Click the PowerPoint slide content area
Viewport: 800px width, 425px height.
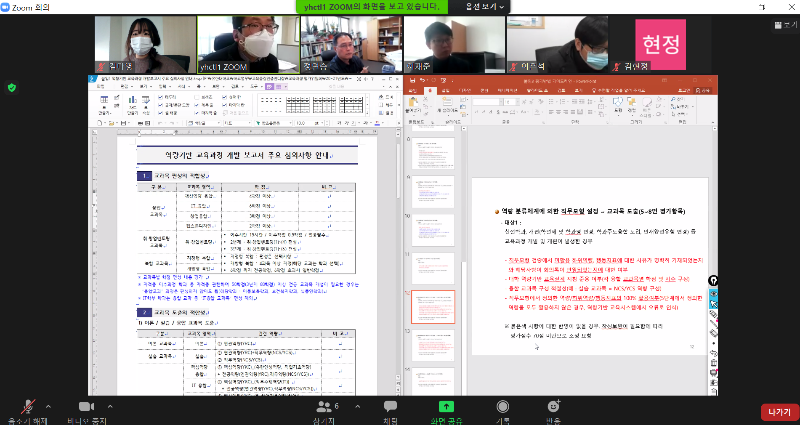coord(590,266)
